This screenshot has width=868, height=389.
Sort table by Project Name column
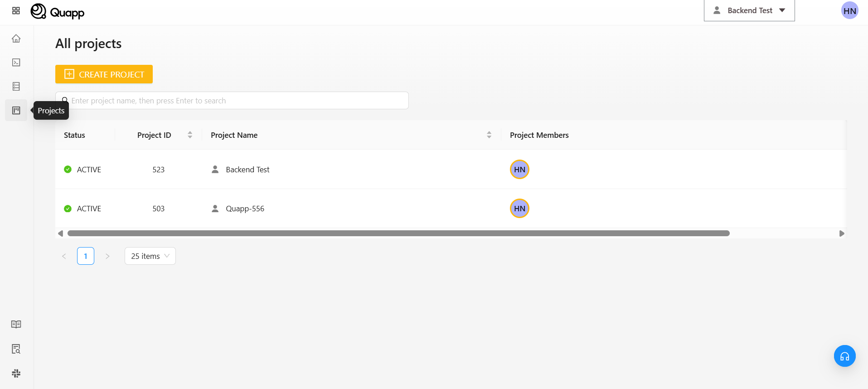(x=489, y=135)
